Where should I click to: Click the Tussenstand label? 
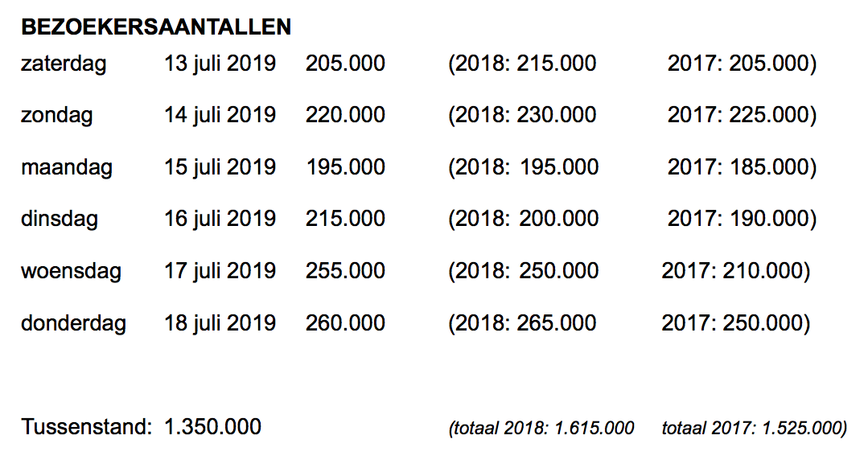[x=86, y=427]
